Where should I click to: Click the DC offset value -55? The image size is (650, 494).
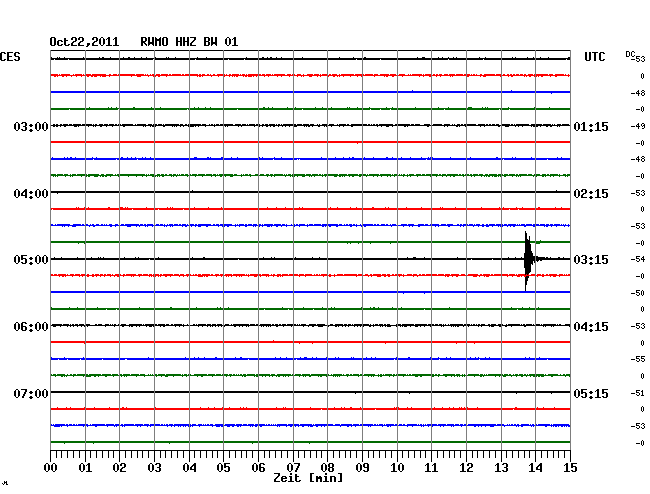[x=638, y=359]
